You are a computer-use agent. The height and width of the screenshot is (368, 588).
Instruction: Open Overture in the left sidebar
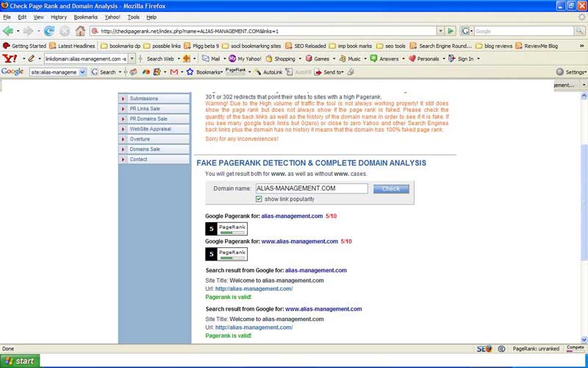[154, 139]
